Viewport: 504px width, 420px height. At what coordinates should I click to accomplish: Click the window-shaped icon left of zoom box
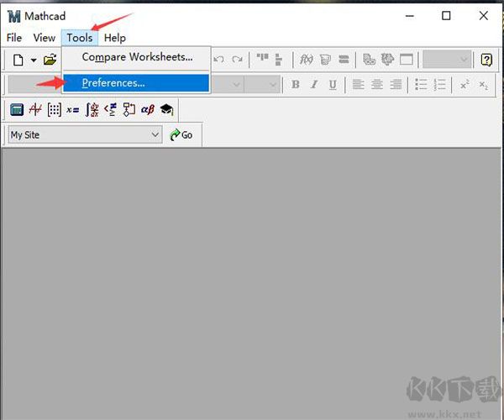pyautogui.click(x=407, y=60)
